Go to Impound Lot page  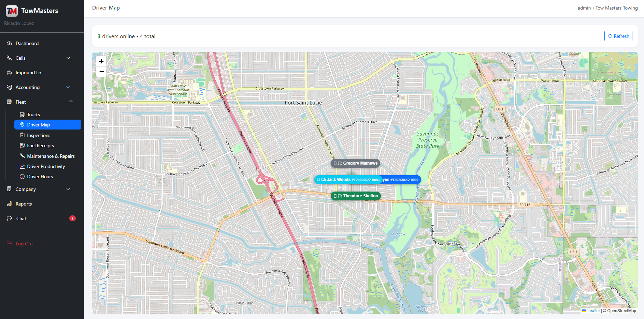pyautogui.click(x=42, y=73)
